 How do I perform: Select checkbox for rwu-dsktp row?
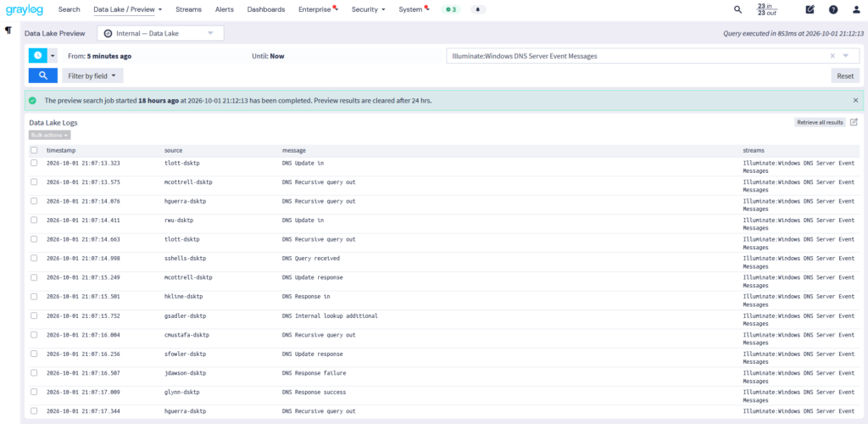[34, 220]
